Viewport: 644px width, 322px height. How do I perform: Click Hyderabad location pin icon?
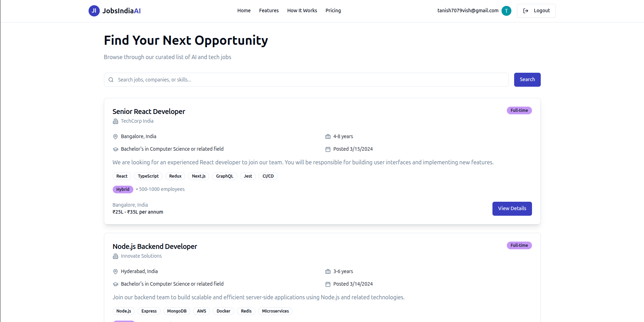115,272
